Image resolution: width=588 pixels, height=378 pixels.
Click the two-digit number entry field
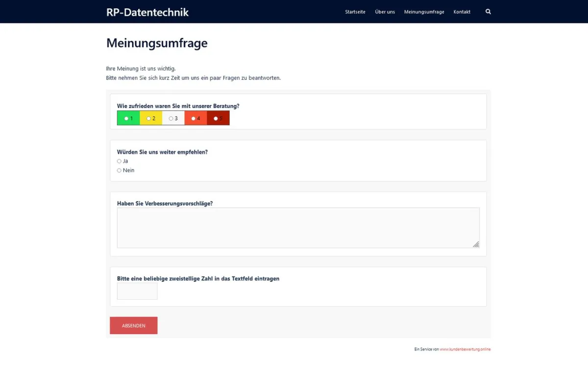(x=137, y=291)
